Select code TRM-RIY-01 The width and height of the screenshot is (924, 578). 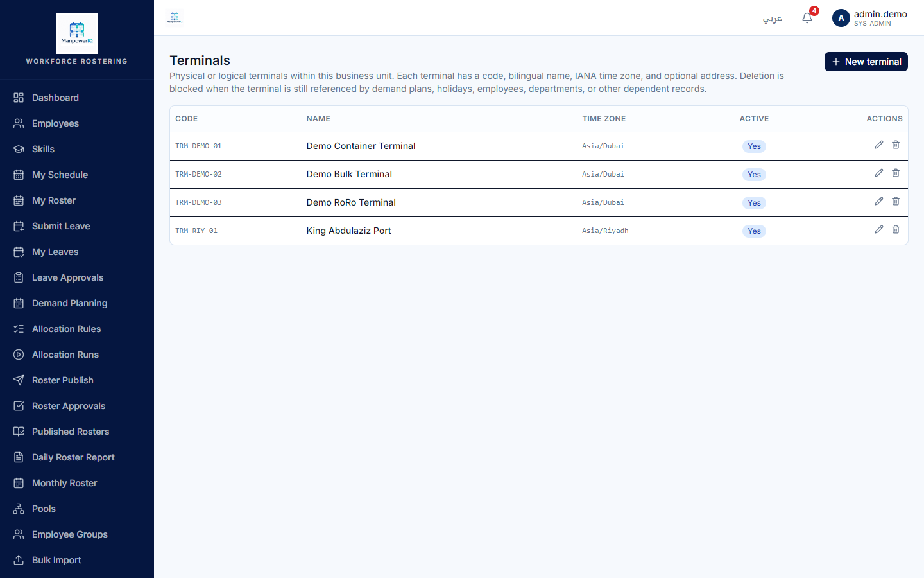pos(196,231)
